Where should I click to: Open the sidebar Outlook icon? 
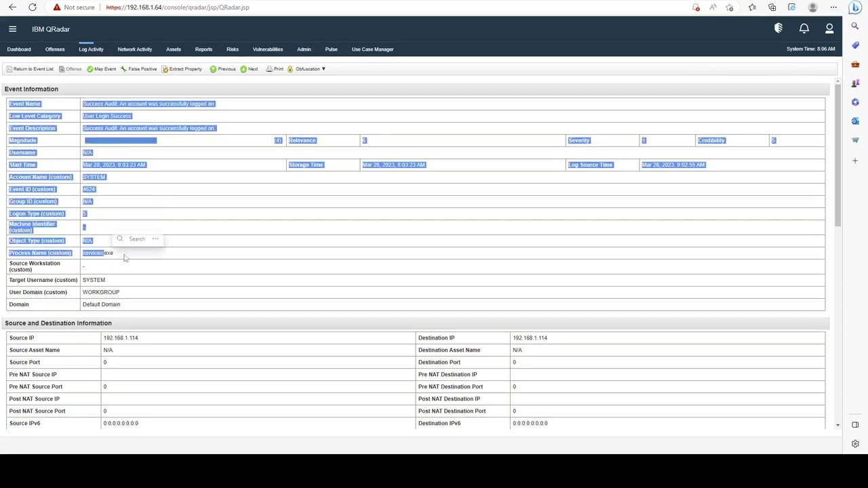(855, 121)
